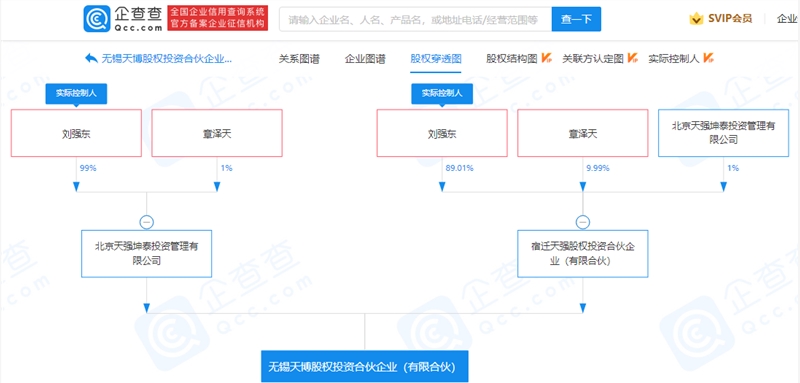800x383 pixels.
Task: Click the right 实际控制人 badge above 刘强东
Action: coord(442,94)
